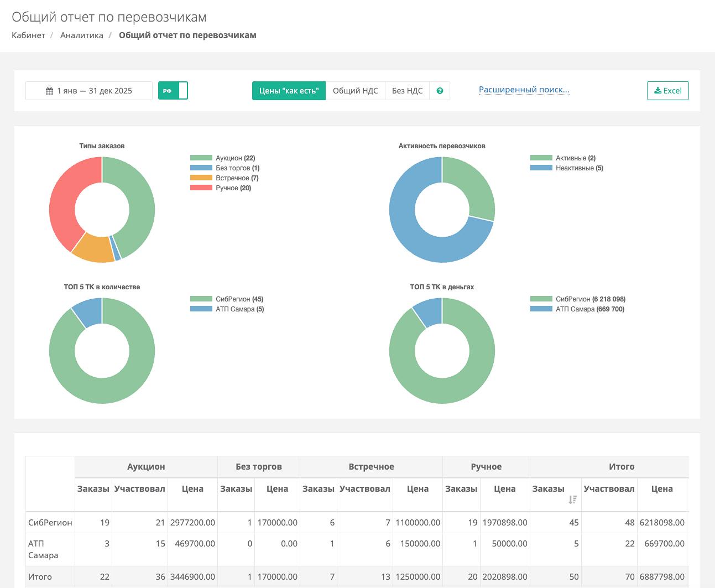Click calendar icon in the date range field

(49, 91)
